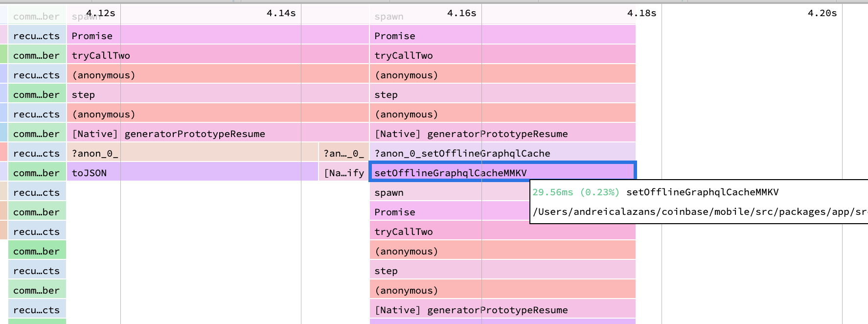This screenshot has width=868, height=324.
Task: Select the toJSON frame
Action: tap(192, 172)
